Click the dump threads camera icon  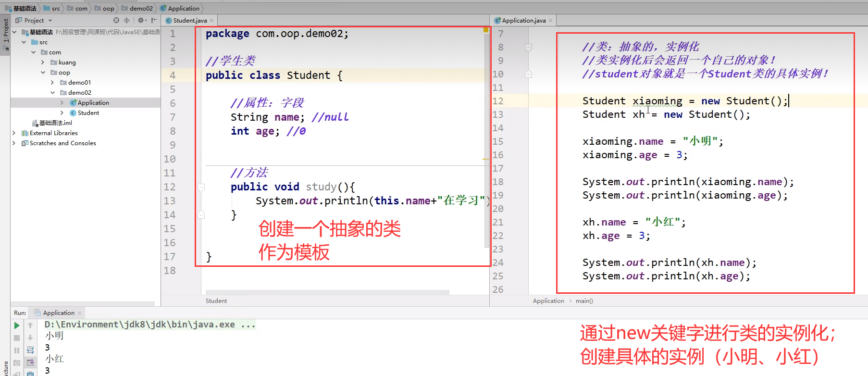[17, 363]
